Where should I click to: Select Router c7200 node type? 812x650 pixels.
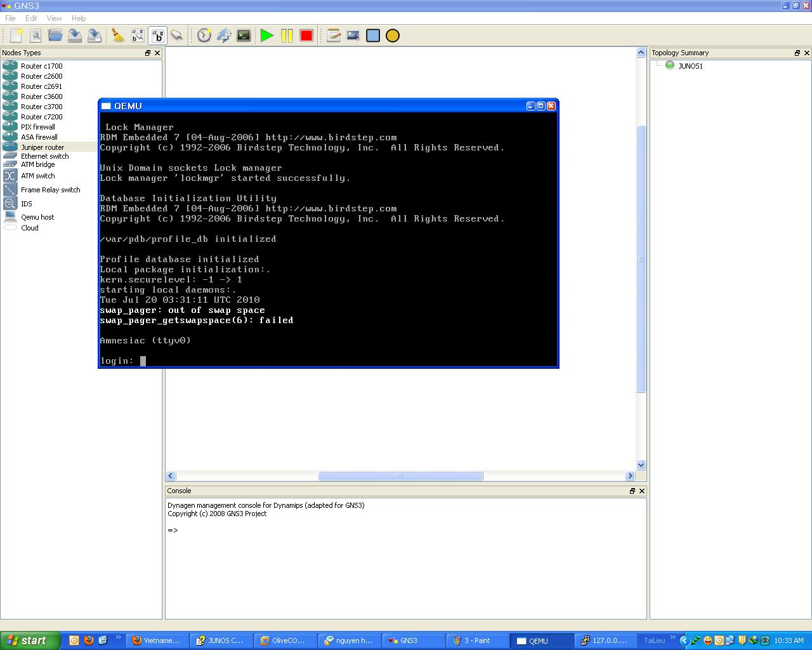(41, 117)
